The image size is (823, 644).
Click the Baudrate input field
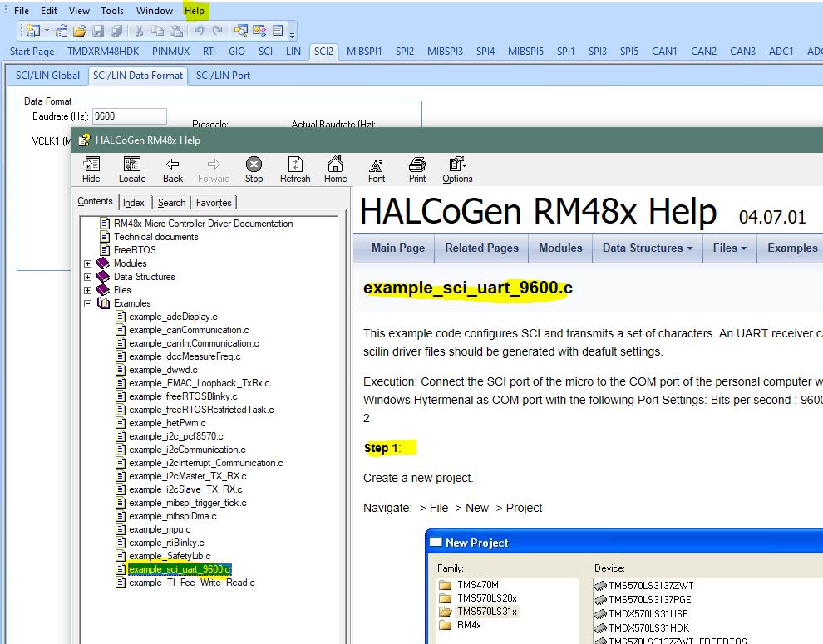[x=130, y=116]
